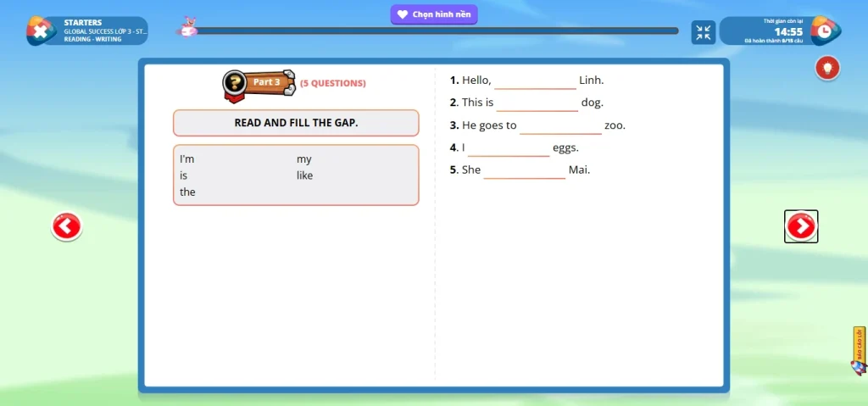
Task: Click the lightbulb hint icon
Action: point(827,68)
